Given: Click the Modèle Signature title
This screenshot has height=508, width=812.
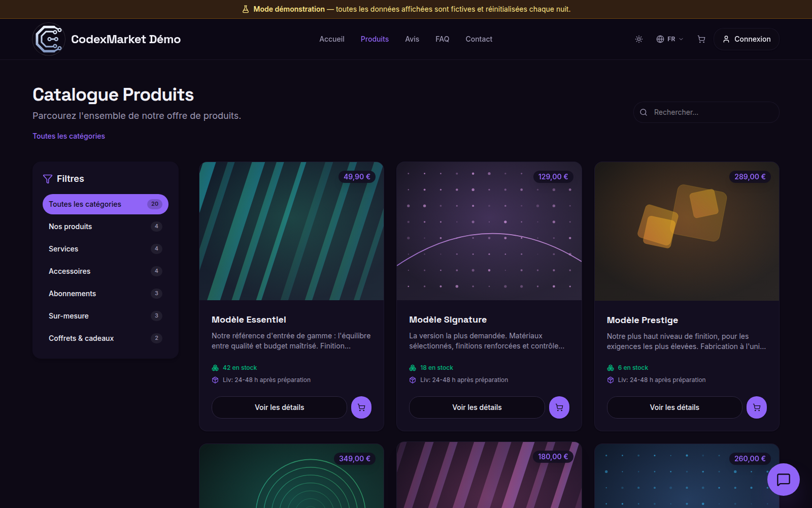Looking at the screenshot, I should pos(448,320).
